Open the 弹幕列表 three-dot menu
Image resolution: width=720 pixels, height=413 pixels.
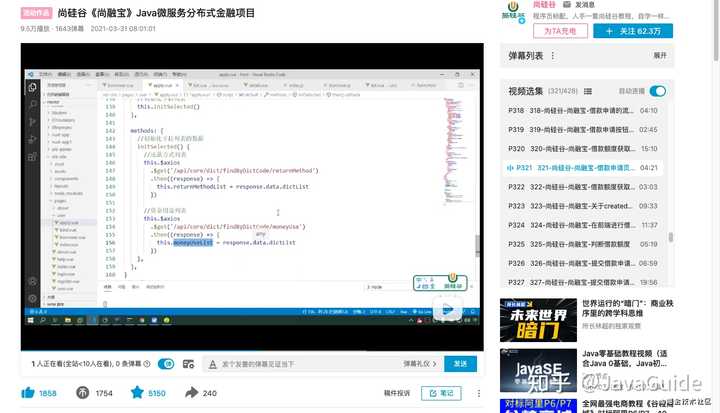pyautogui.click(x=552, y=56)
